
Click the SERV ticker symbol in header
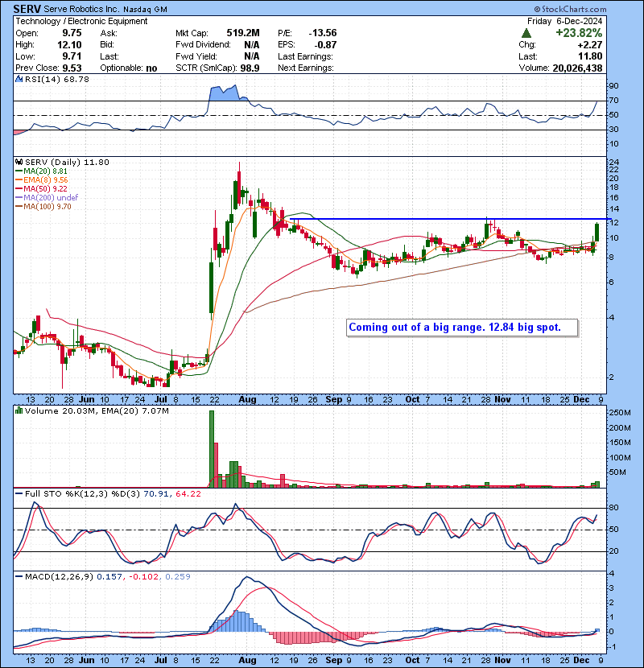point(28,9)
